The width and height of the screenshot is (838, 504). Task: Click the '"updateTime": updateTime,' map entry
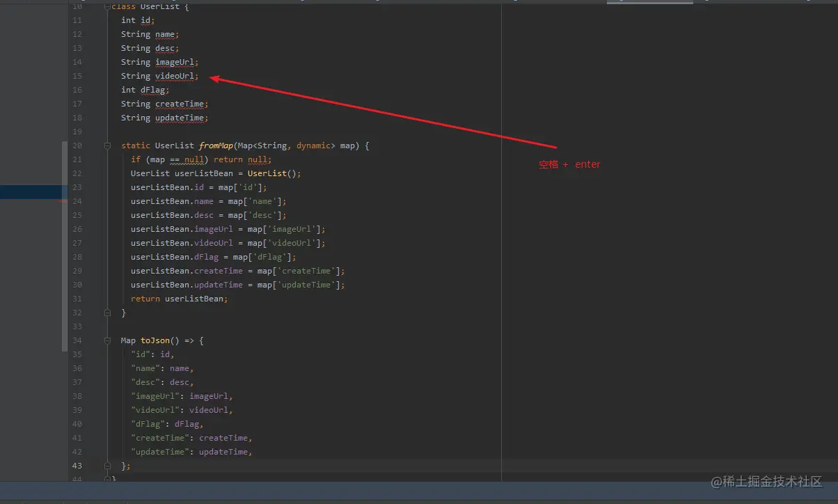pyautogui.click(x=191, y=452)
